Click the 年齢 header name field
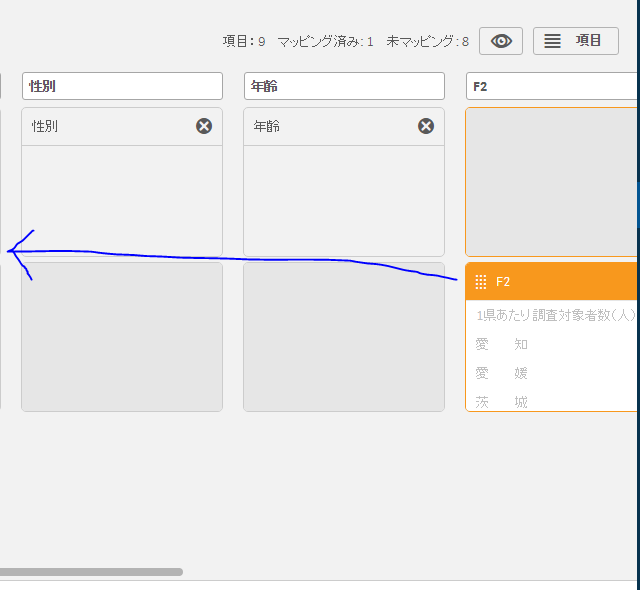This screenshot has height=590, width=640. click(344, 86)
